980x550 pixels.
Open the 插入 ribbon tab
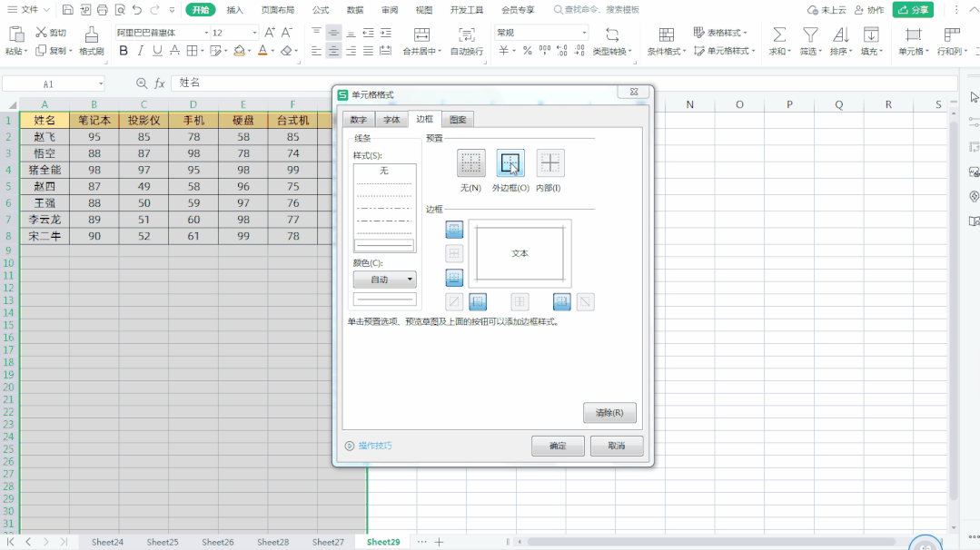pos(235,10)
